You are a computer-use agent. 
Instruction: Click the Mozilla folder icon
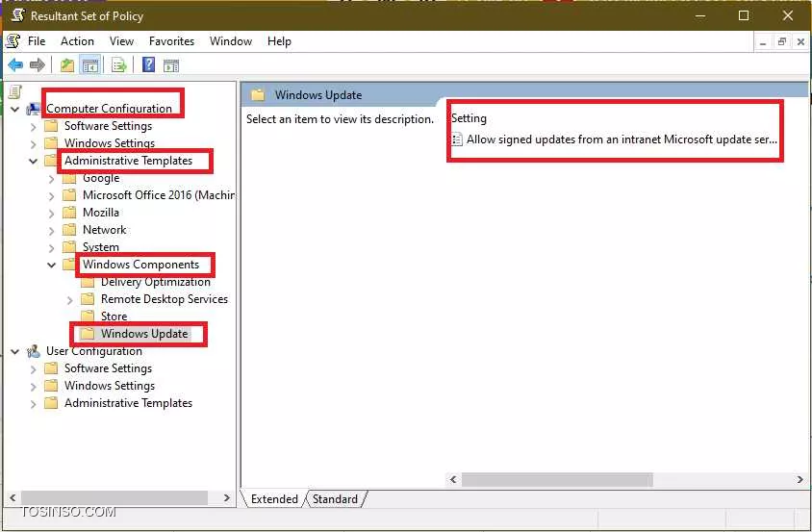click(69, 213)
